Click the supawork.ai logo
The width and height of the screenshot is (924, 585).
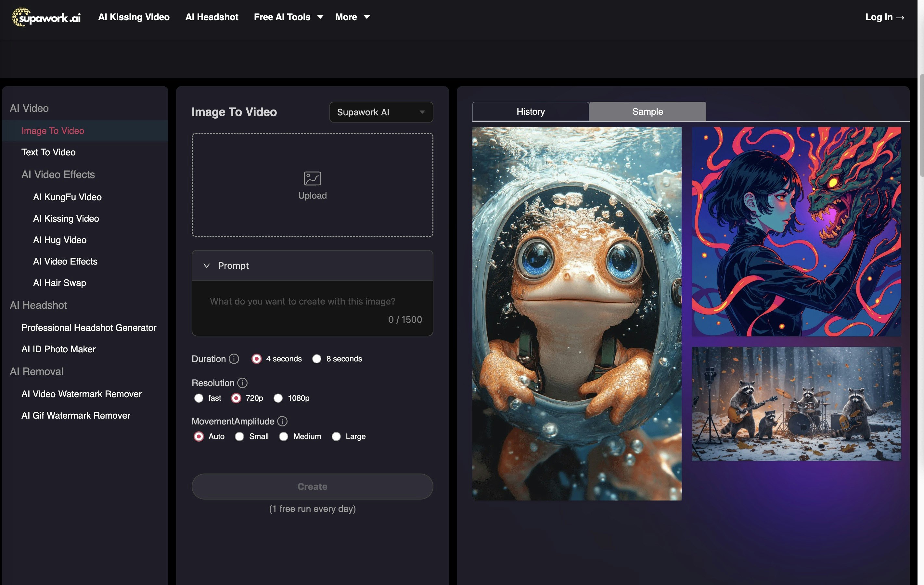click(x=46, y=17)
